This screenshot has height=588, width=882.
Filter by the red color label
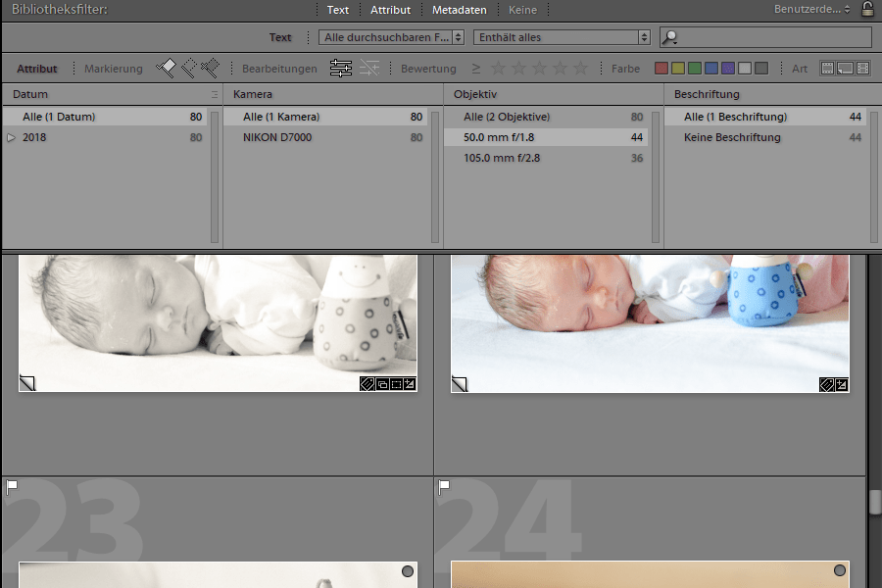click(x=661, y=69)
